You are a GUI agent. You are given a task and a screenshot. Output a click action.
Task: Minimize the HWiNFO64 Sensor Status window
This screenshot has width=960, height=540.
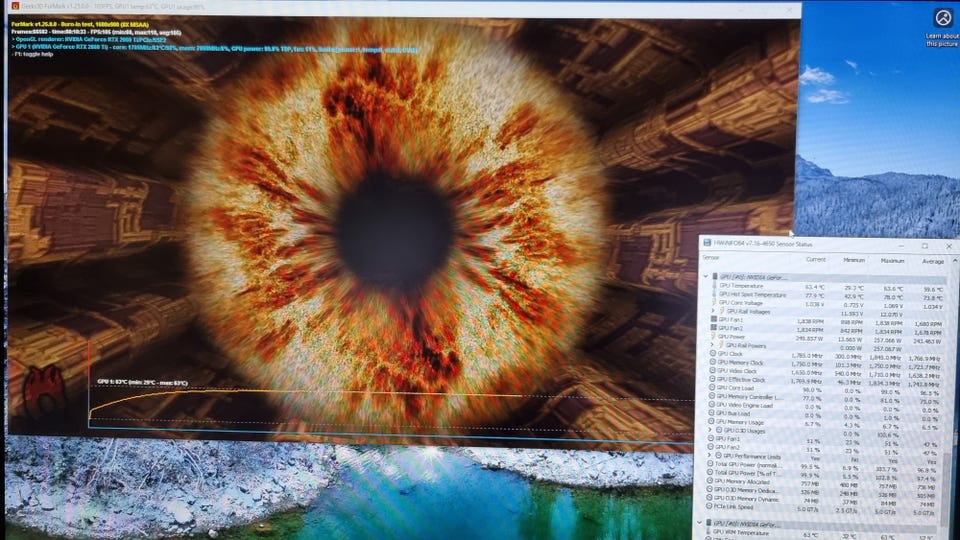[x=901, y=246]
